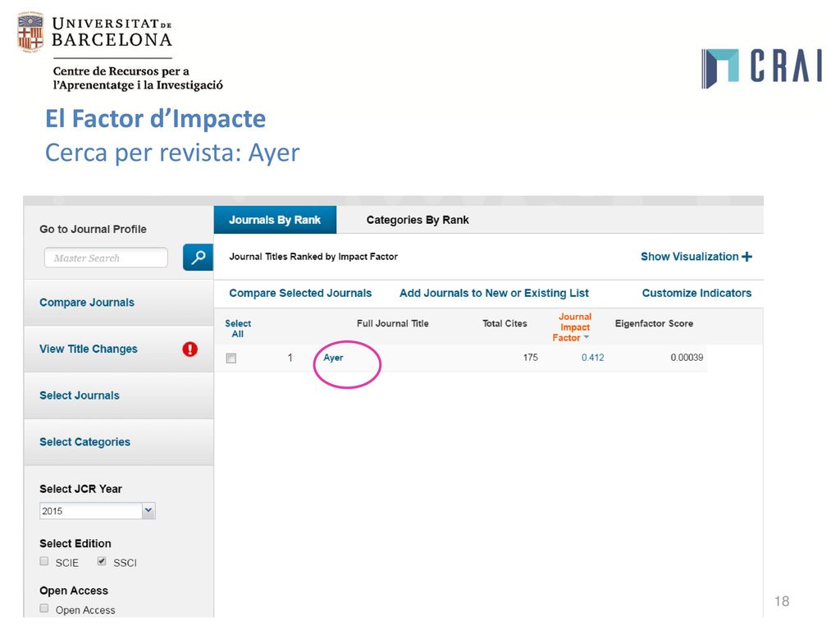
Task: Click the Go to Journal Profile label
Action: tap(93, 230)
